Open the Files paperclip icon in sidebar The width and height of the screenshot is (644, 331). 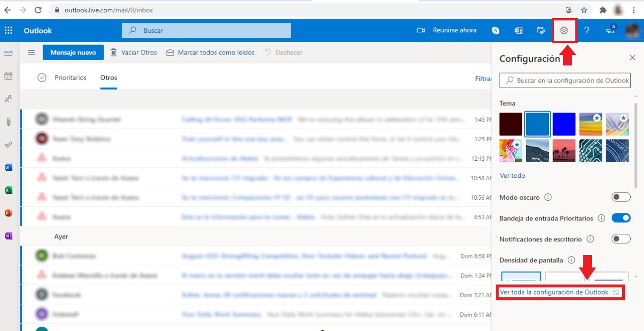pos(8,122)
